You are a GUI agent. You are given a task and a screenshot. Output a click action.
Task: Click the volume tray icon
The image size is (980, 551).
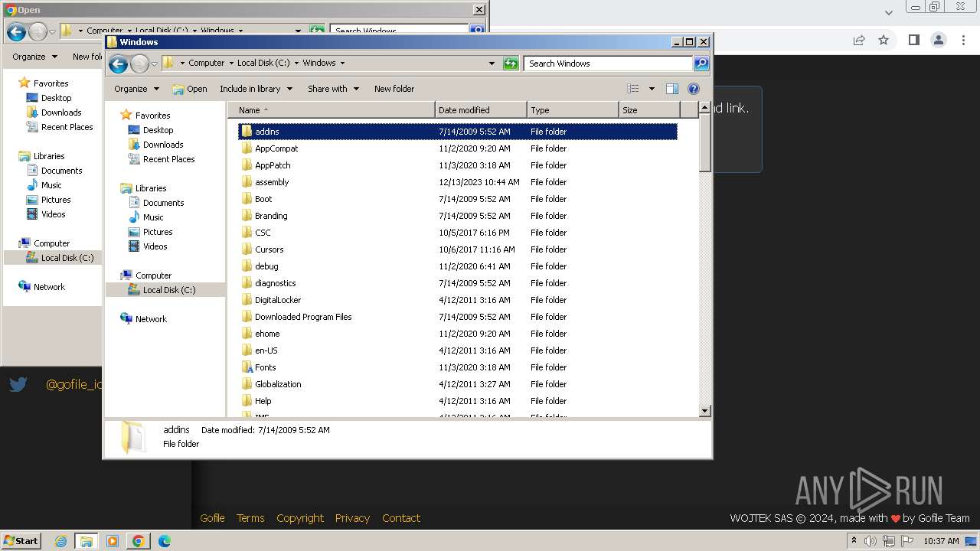(x=871, y=541)
